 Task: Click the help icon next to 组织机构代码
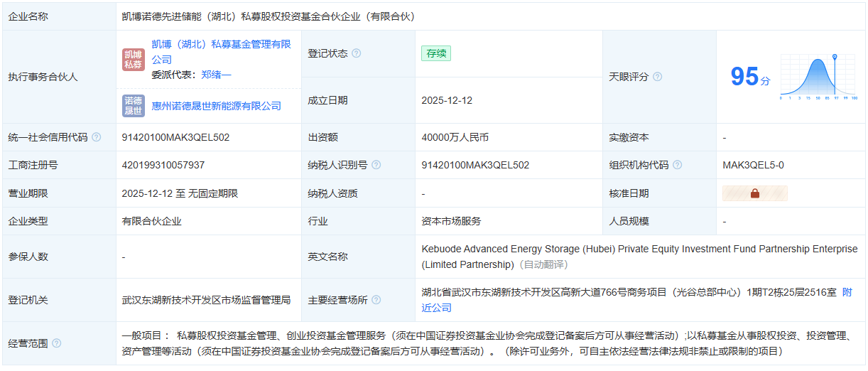coord(678,165)
